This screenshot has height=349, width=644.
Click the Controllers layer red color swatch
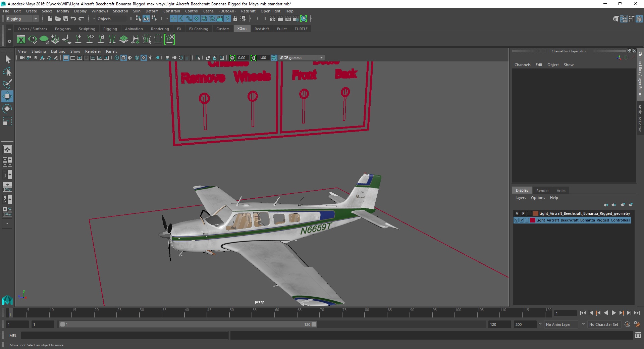tap(532, 220)
